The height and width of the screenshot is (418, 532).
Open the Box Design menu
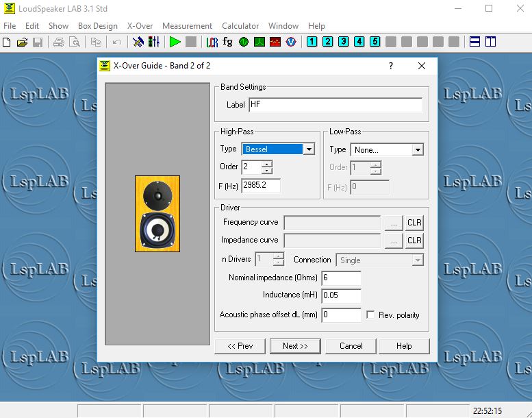coord(98,26)
